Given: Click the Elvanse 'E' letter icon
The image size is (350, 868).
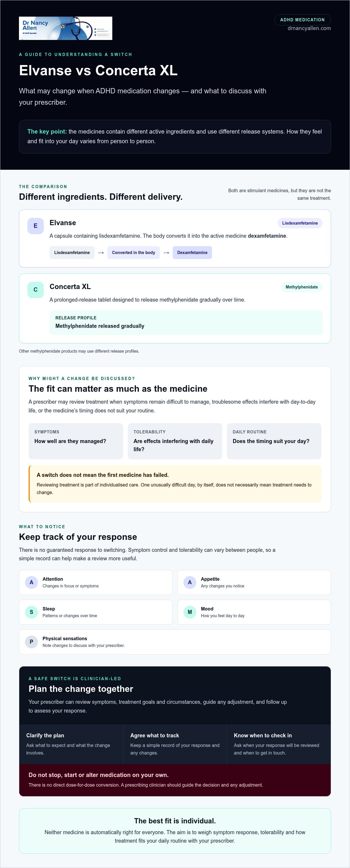Looking at the screenshot, I should click(x=35, y=226).
